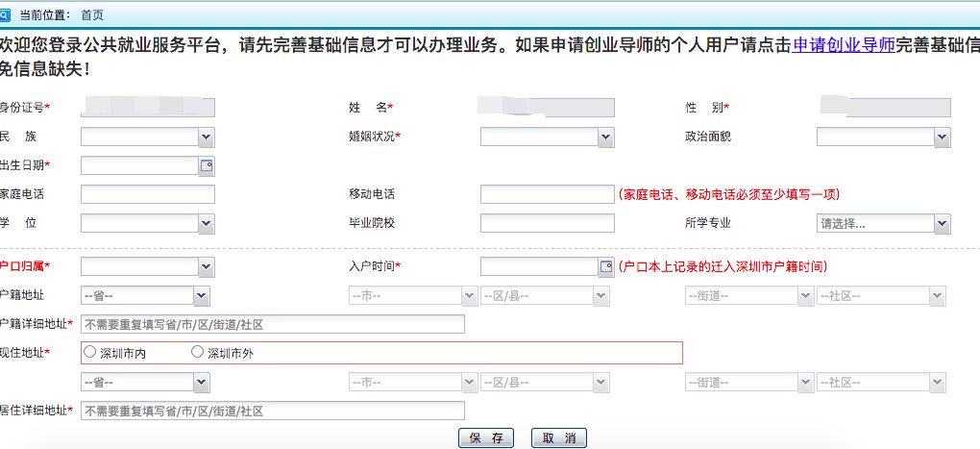Select the 深圳市外 radio button

click(198, 353)
